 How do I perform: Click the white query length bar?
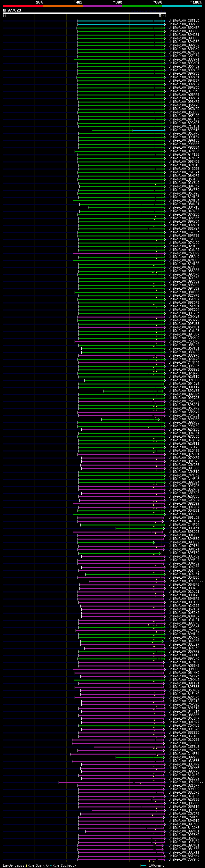click(85, 13)
